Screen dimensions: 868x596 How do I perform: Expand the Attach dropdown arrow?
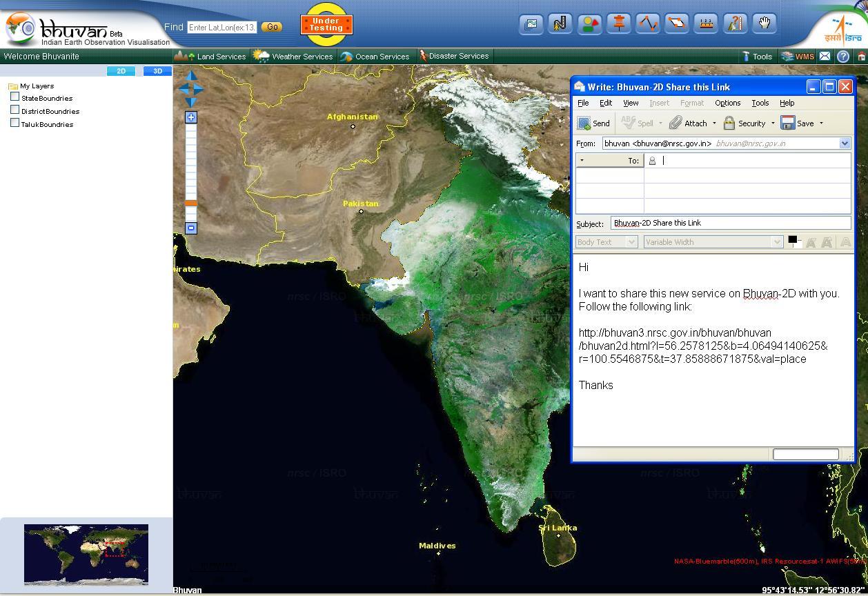tap(714, 123)
